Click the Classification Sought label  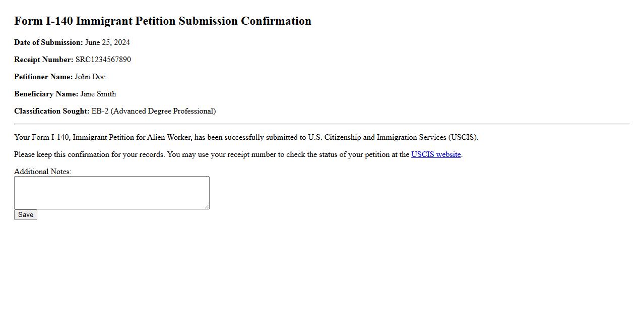point(51,111)
